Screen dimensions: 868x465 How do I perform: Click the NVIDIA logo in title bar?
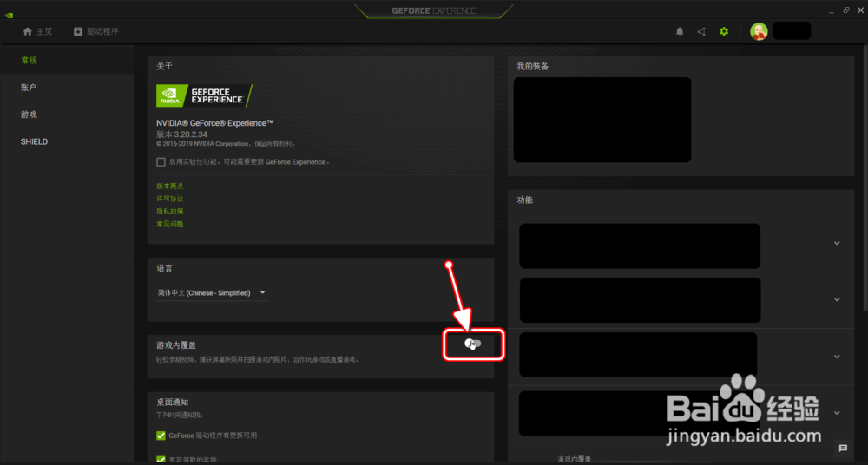click(9, 16)
